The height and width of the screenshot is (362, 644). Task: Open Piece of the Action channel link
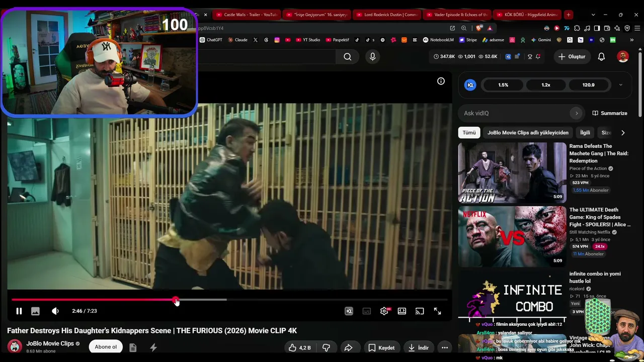coord(588,168)
